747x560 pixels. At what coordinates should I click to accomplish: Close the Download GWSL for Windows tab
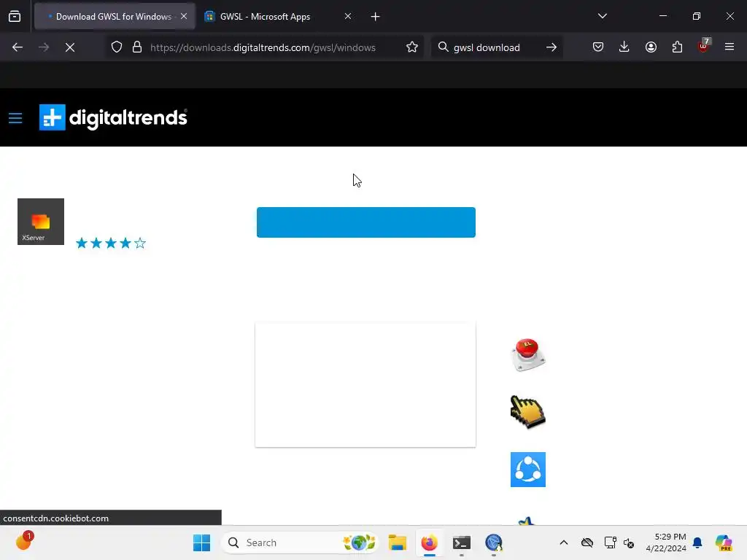click(184, 16)
